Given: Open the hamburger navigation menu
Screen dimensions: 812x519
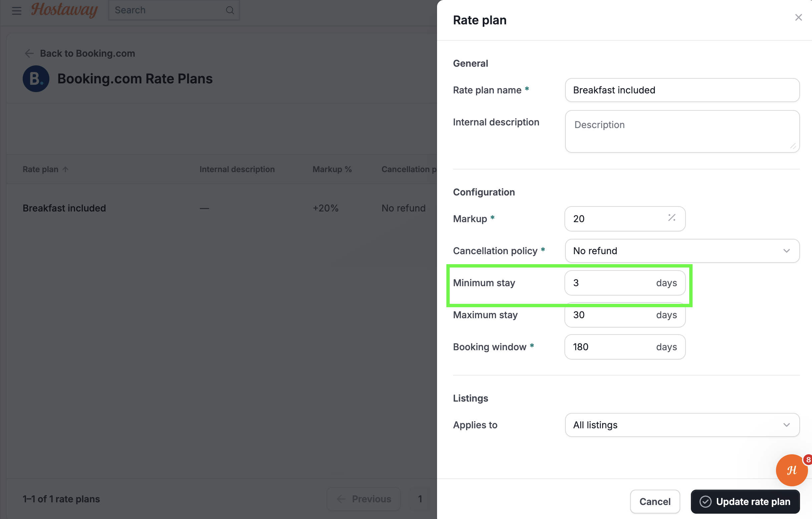Looking at the screenshot, I should [x=17, y=10].
